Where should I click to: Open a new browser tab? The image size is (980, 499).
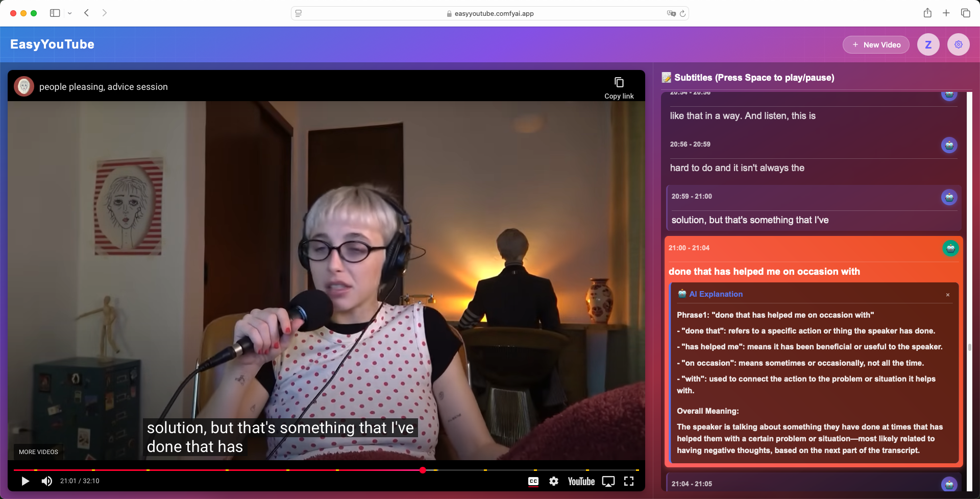[x=946, y=13]
